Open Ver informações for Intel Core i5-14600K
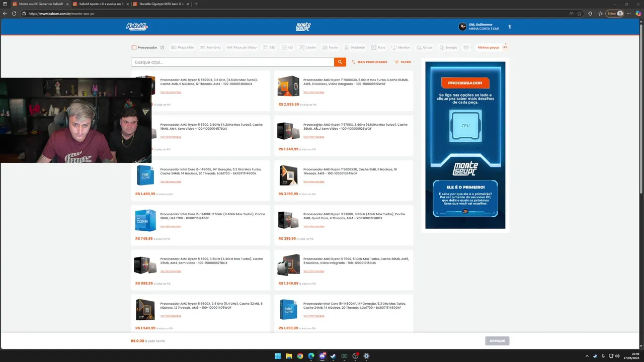 pyautogui.click(x=171, y=182)
